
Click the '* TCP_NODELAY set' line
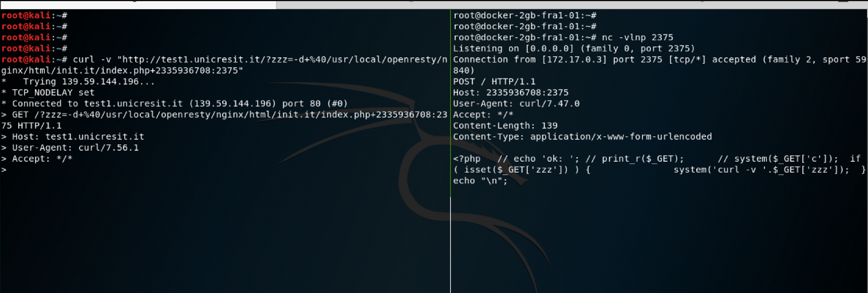(48, 92)
